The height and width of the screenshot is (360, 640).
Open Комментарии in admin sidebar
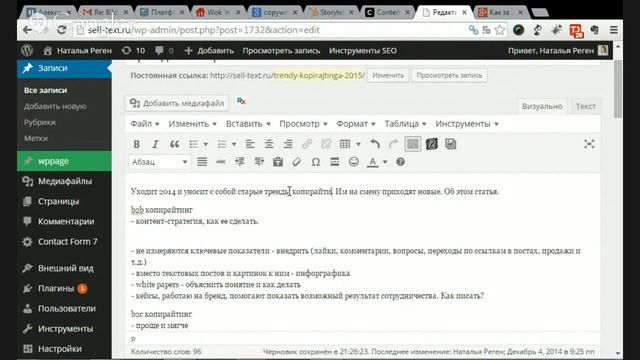click(64, 221)
